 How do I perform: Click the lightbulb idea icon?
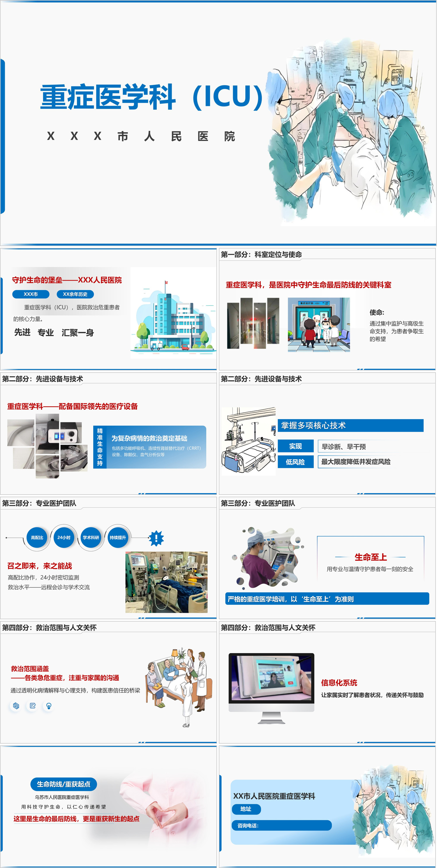pos(49,705)
